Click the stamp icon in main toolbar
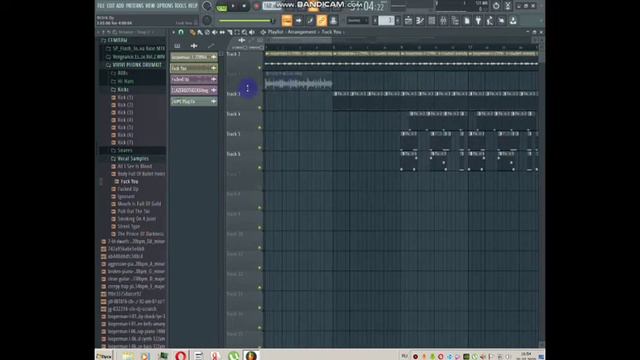This screenshot has width=640, height=360. 333,20
